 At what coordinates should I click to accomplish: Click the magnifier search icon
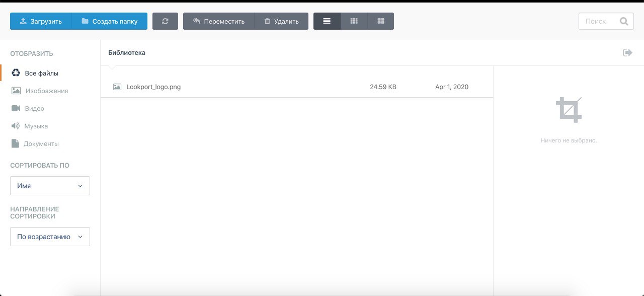tap(624, 21)
